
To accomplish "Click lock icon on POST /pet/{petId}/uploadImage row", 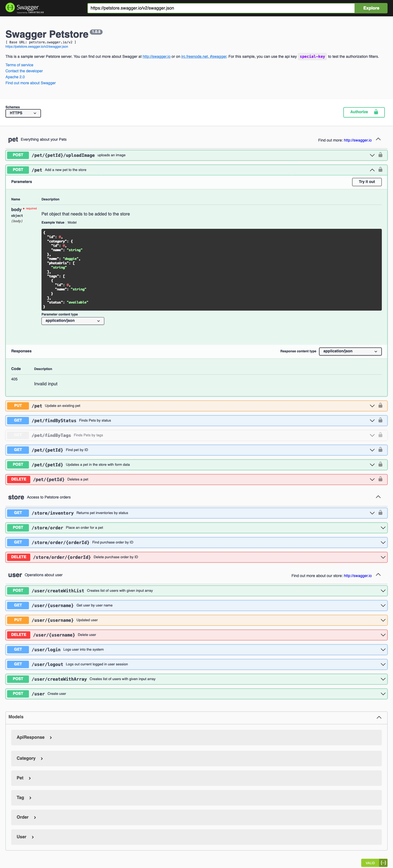I will pyautogui.click(x=380, y=155).
